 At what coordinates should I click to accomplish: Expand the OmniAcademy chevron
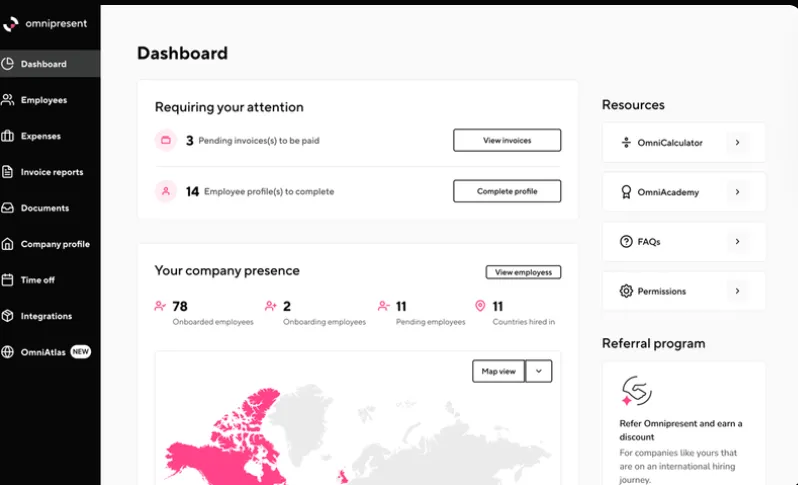tap(737, 192)
